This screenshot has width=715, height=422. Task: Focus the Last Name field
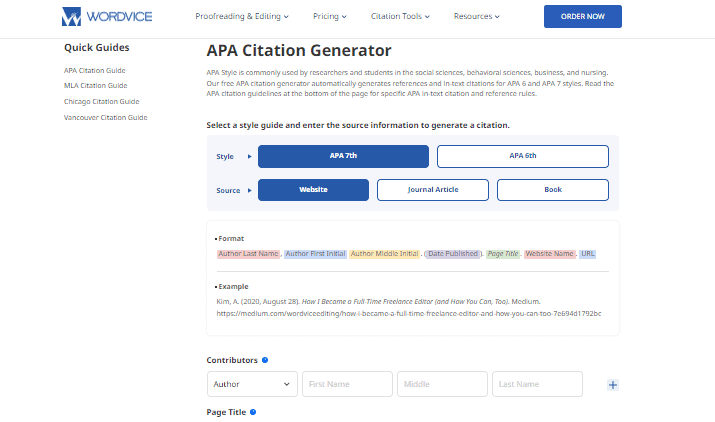click(537, 384)
